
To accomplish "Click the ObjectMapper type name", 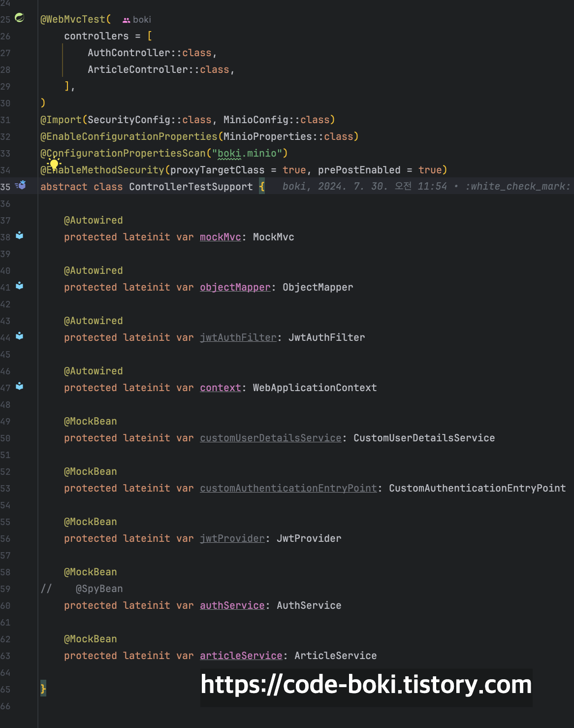I will click(318, 287).
